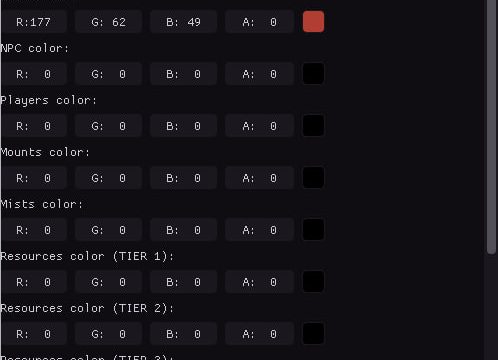
Task: Select TIER 1 resources R value field
Action: tap(34, 282)
